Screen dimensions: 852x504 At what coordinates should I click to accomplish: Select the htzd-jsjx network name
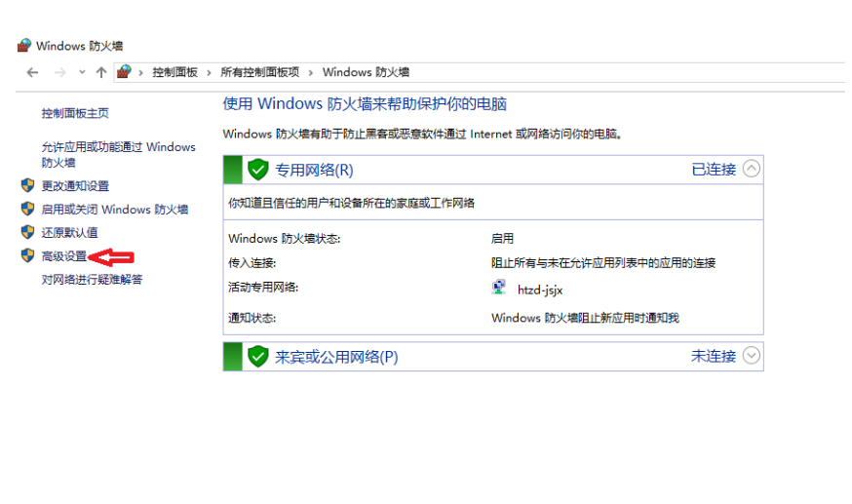[539, 290]
